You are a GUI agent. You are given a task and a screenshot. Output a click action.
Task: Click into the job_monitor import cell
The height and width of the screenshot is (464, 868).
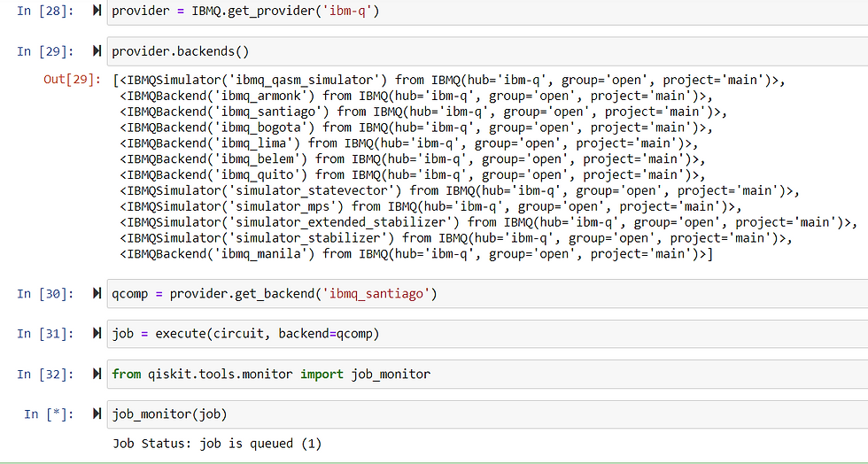[487, 375]
